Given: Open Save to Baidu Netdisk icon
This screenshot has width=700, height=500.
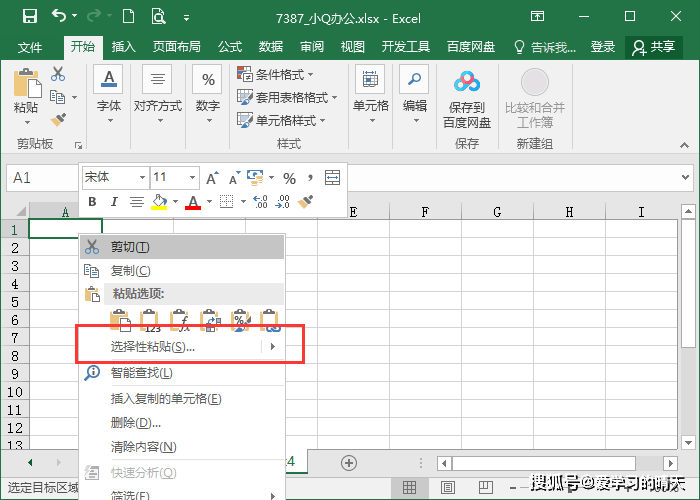Looking at the screenshot, I should coord(467,82).
